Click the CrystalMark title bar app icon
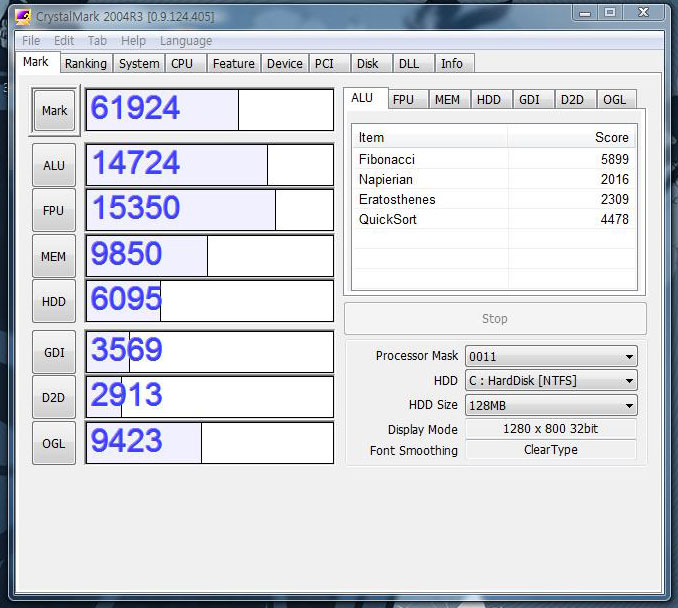678x608 pixels. coord(23,17)
